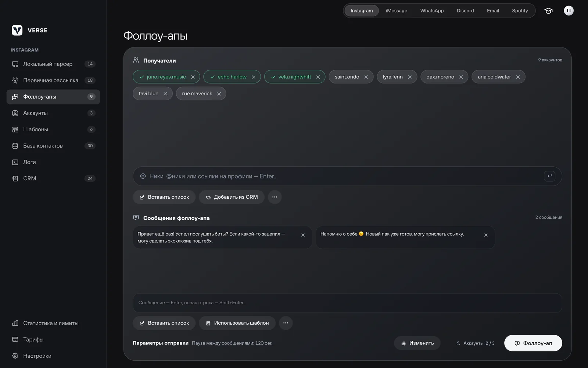Open Статистика и лимиты
Viewport: 588px width, 368px height.
coord(53,323)
